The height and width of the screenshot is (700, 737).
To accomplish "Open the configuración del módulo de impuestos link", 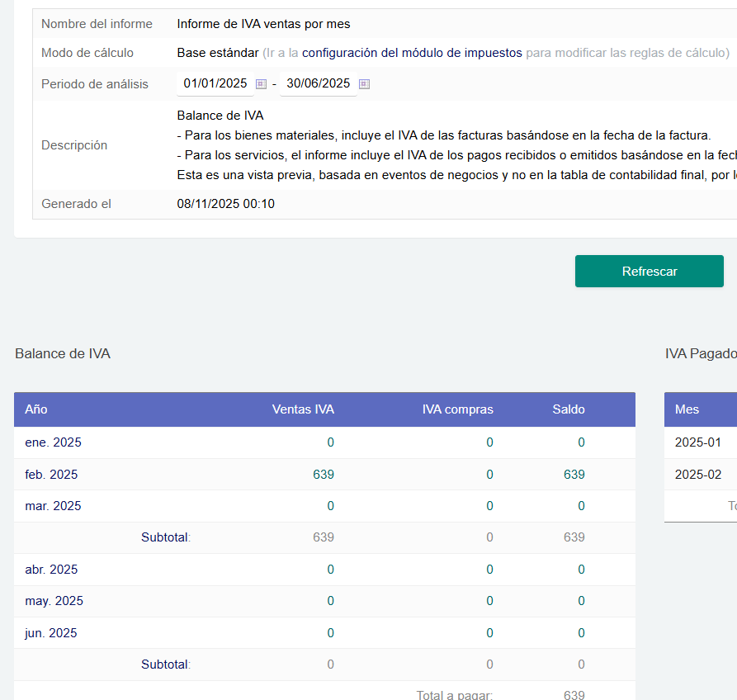I will [x=412, y=53].
